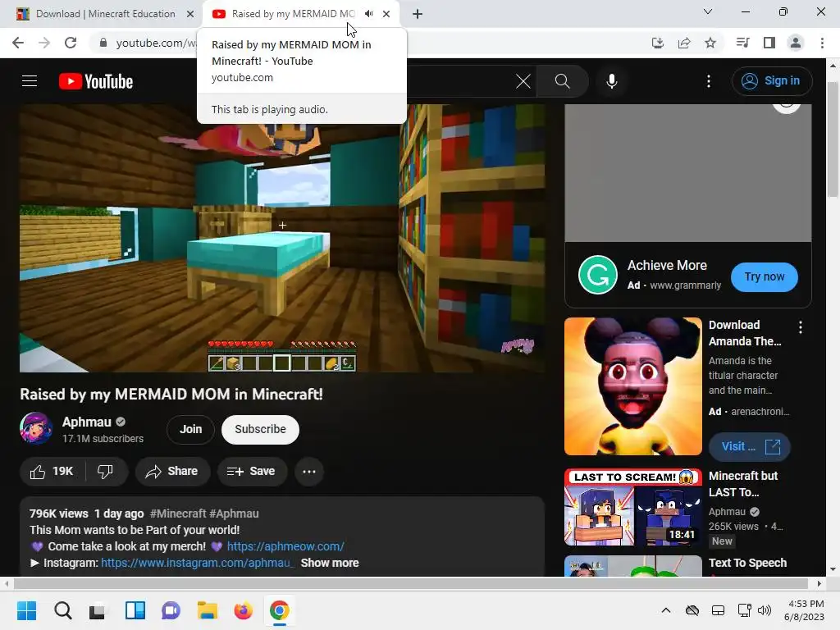Open the Download Amanda The... ad thumbnail

click(x=632, y=386)
